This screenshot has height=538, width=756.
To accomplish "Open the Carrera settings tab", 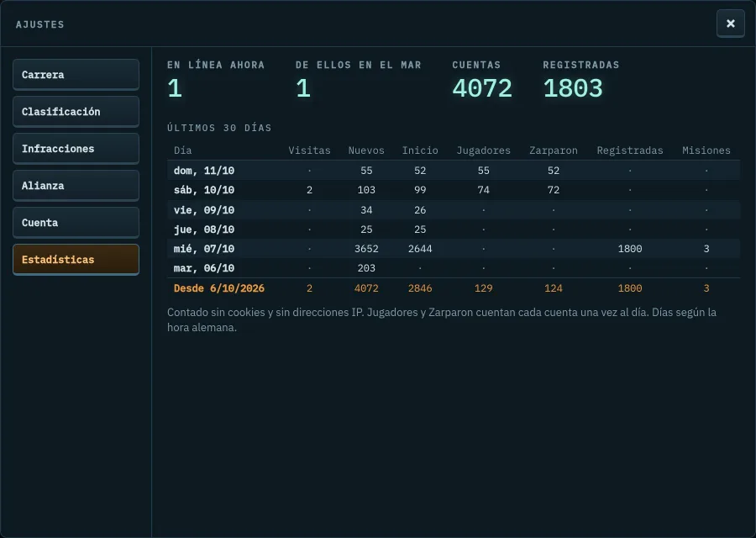I will coord(76,75).
